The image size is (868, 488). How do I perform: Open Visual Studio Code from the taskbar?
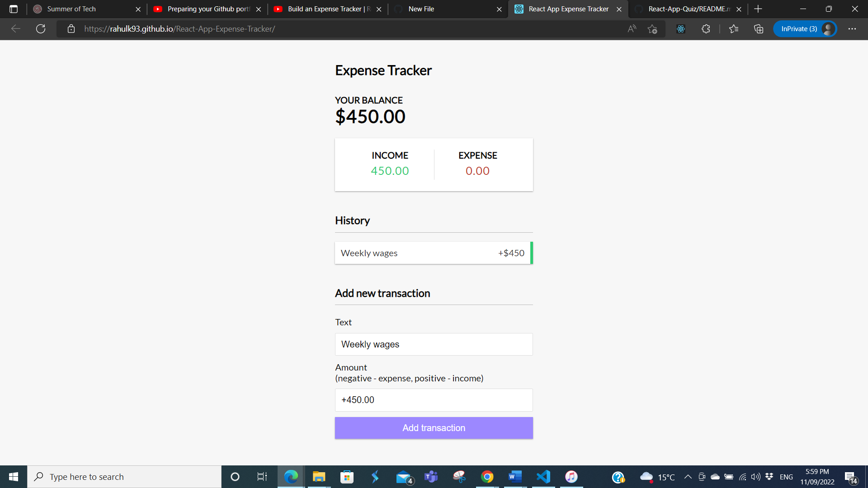click(x=543, y=476)
